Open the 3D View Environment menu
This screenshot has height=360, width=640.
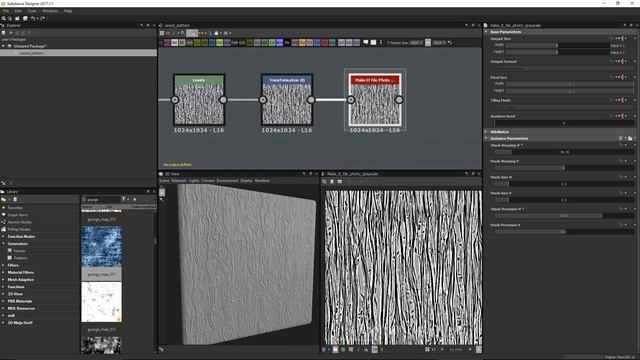[227, 180]
